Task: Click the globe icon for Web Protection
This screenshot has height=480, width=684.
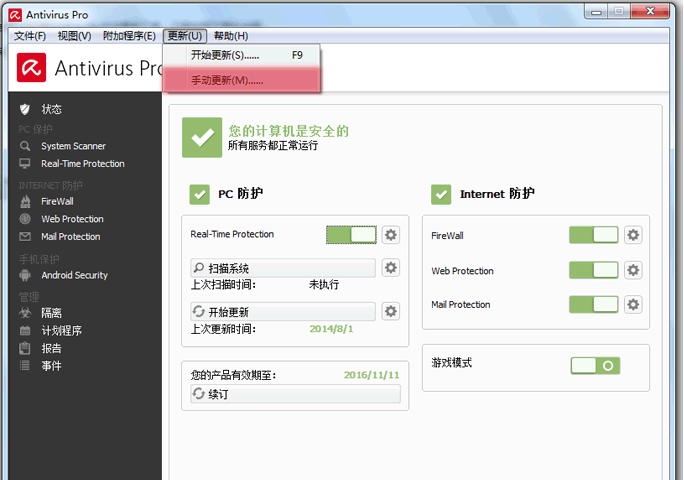Action: point(25,219)
